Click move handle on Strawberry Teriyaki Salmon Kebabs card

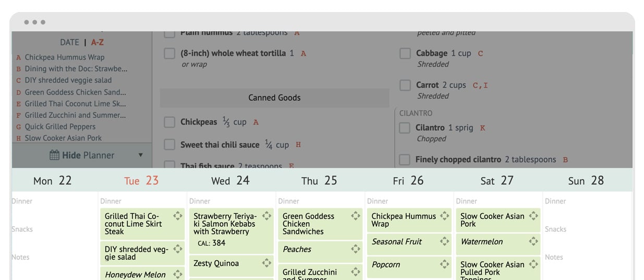266,216
